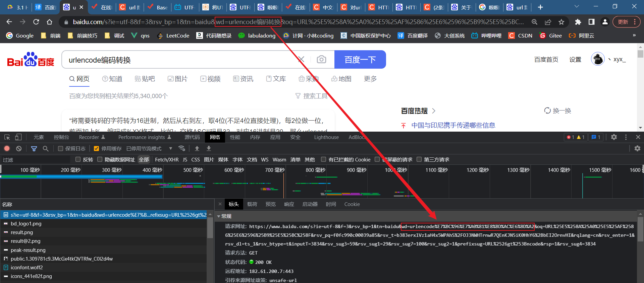Click the 700 毫秒 timeline marker
Screen dimensions: 644x283
tap(275, 170)
